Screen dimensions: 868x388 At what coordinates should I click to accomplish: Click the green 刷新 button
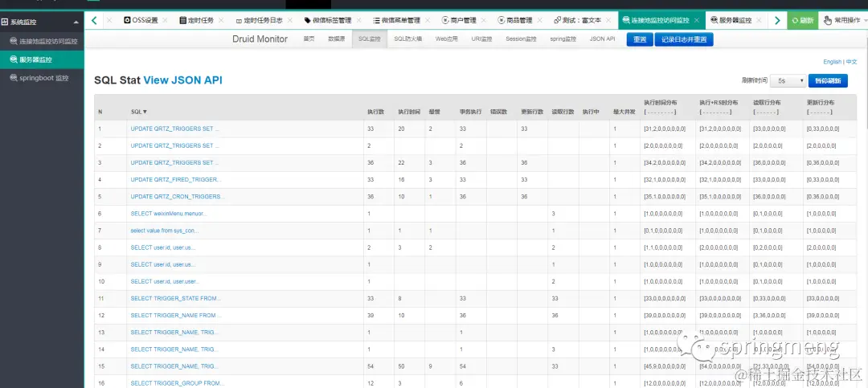803,20
